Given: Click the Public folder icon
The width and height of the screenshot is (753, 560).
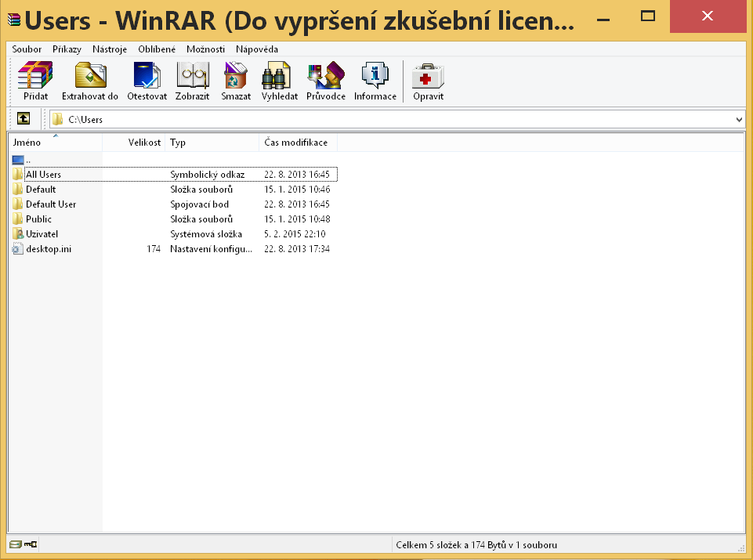Looking at the screenshot, I should pos(18,219).
